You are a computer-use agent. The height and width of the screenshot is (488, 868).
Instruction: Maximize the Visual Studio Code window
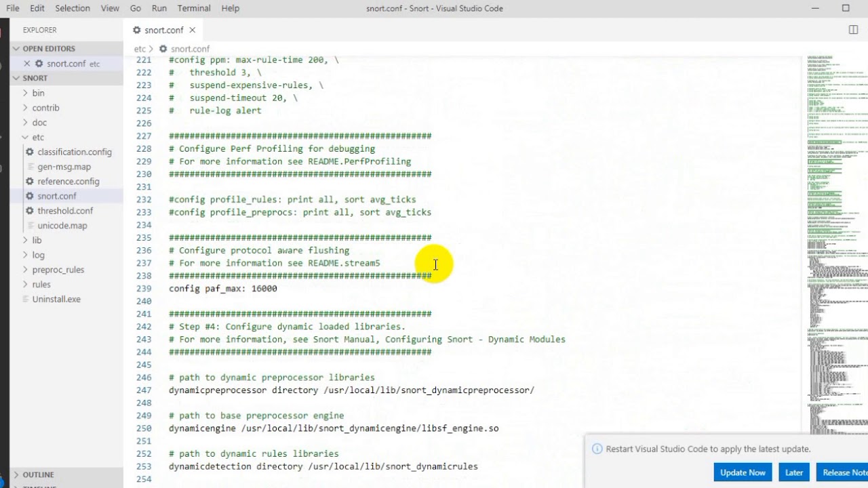point(846,8)
